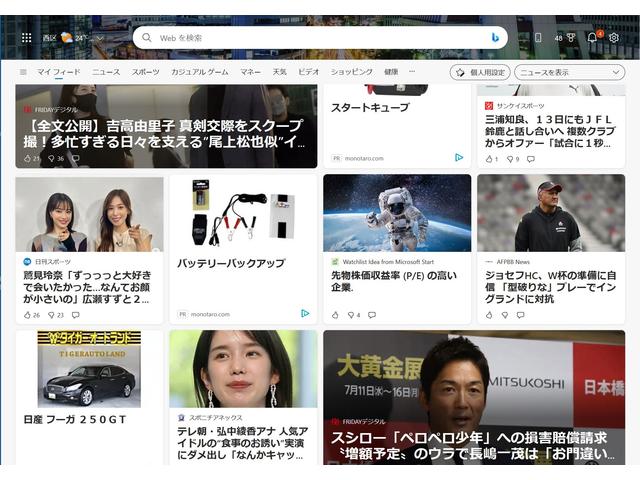Viewport: 640px width, 480px height.
Task: Comment on the ジョセフHC article
Action: (520, 315)
